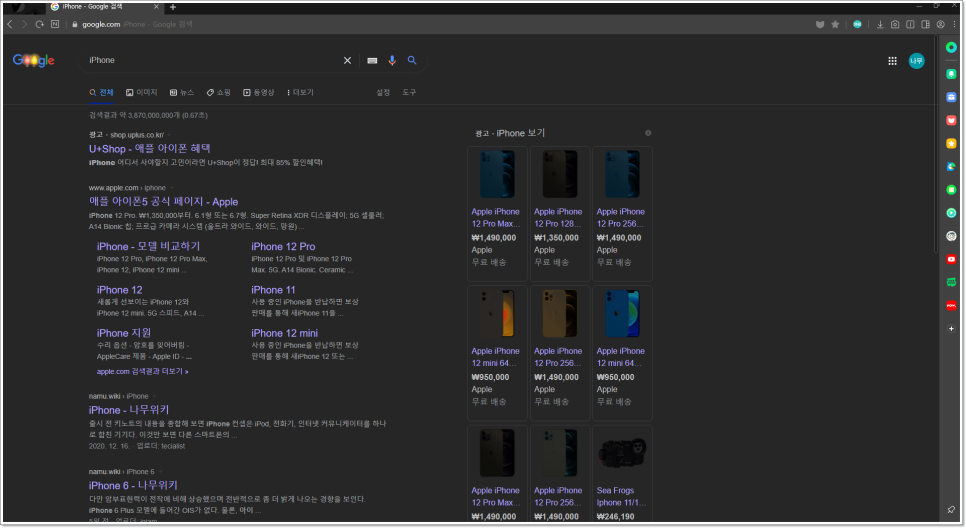The image size is (966, 528).
Task: Go back with the browser back arrow
Action: point(10,24)
